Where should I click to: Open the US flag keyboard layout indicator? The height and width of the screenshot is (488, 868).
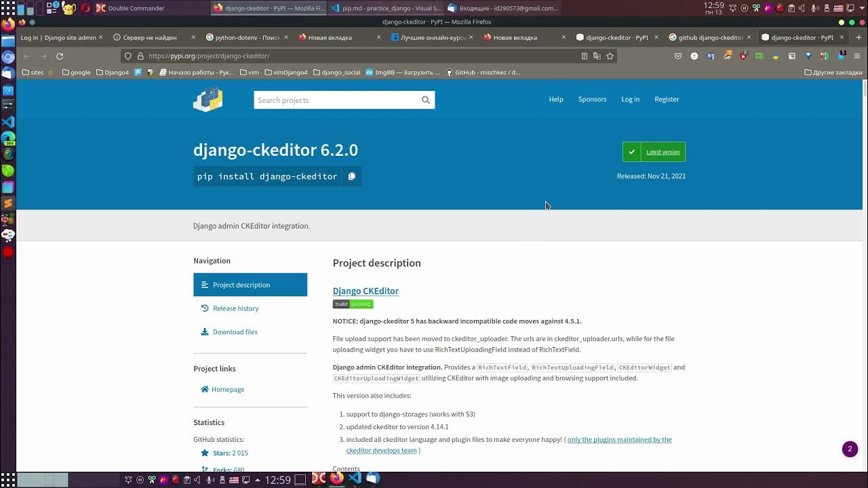[x=839, y=8]
